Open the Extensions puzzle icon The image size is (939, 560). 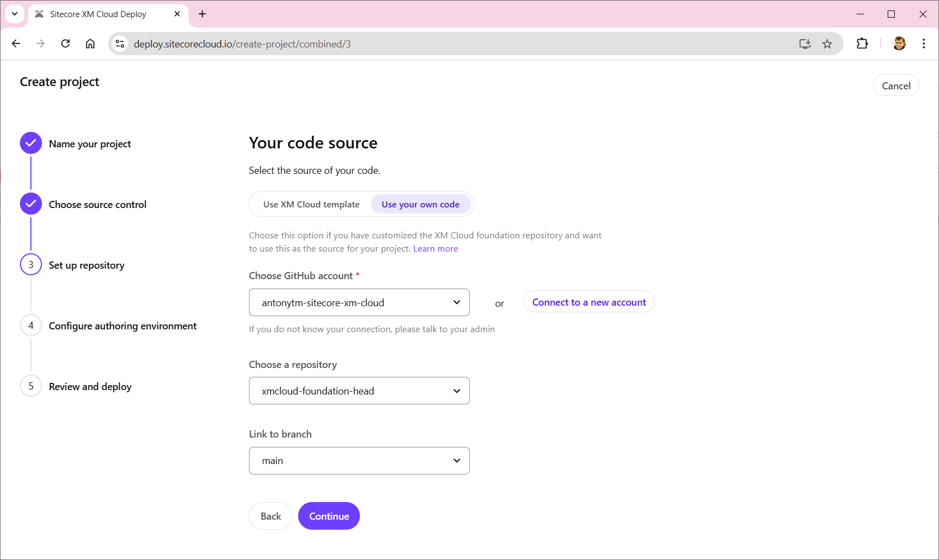862,44
